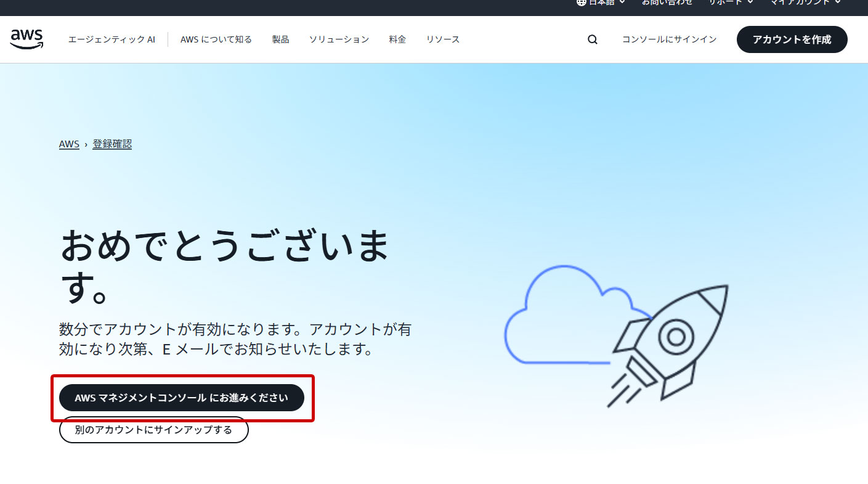Click the AWS breadcrumb link
Screen dimensions: 868x484
tap(69, 144)
